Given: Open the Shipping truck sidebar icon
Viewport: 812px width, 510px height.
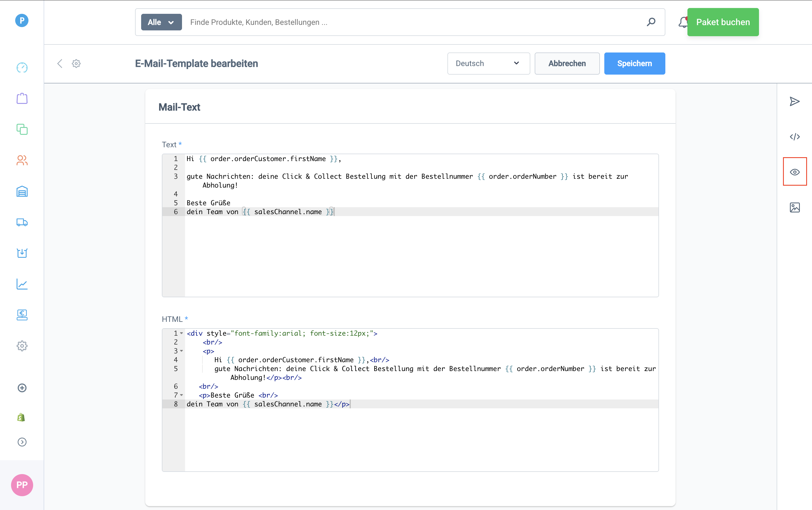Looking at the screenshot, I should (x=22, y=222).
